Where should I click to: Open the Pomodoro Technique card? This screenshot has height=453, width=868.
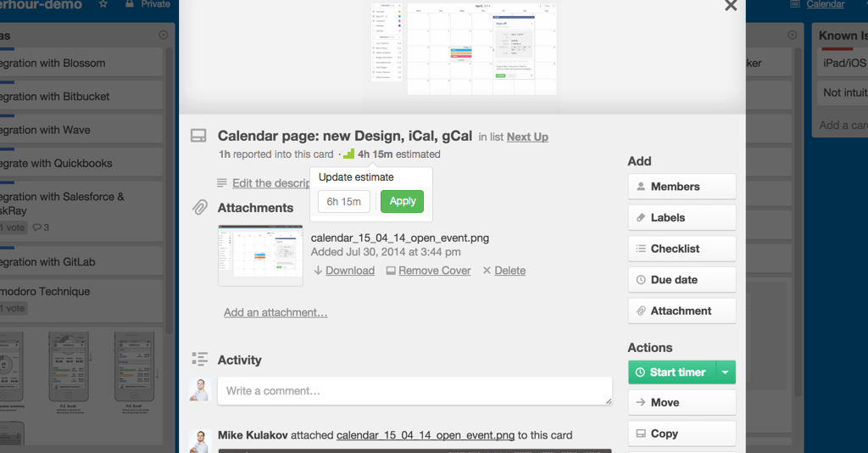tap(81, 300)
